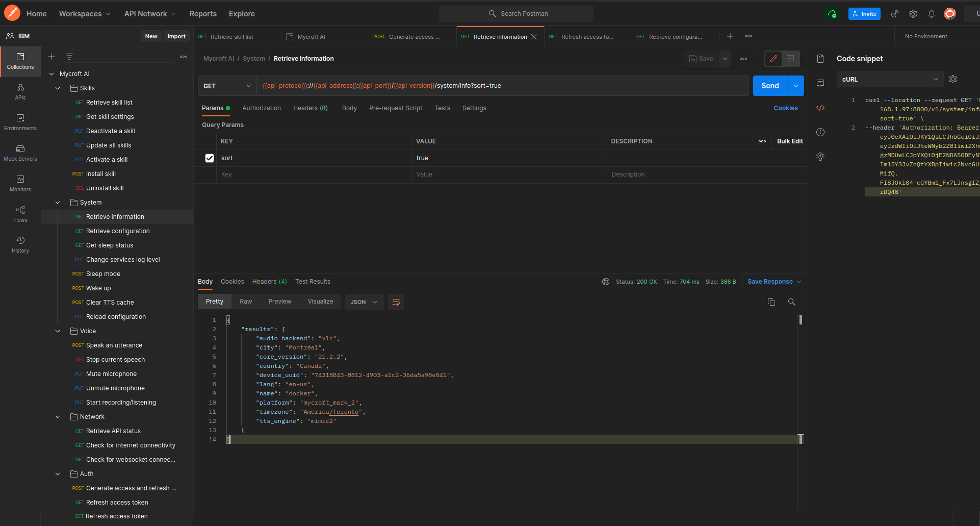Collapse the Network folder
Screen dimensions: 980x526
coord(58,417)
